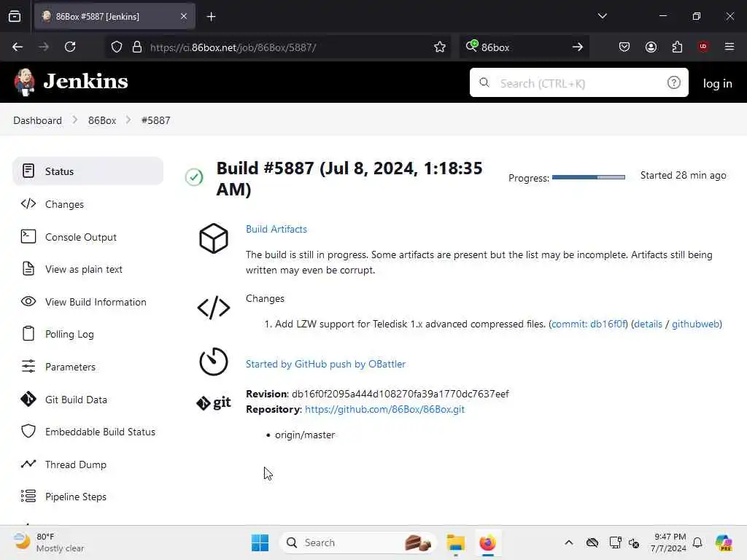Screen dimensions: 747x560
Task: Click #5887 in the breadcrumb
Action: point(156,120)
